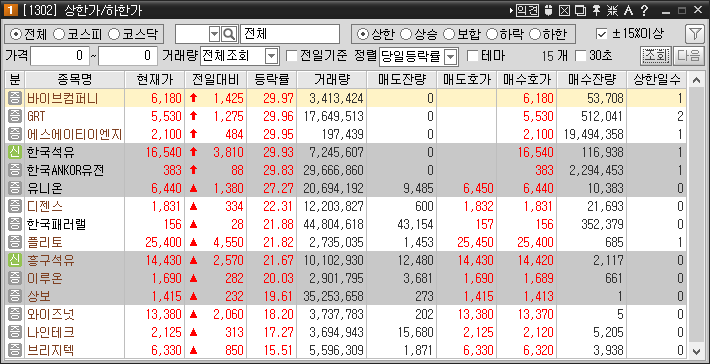Screen dimensions: 710x364
Task: Select the 와이즈넛 stock name
Action: 51,315
